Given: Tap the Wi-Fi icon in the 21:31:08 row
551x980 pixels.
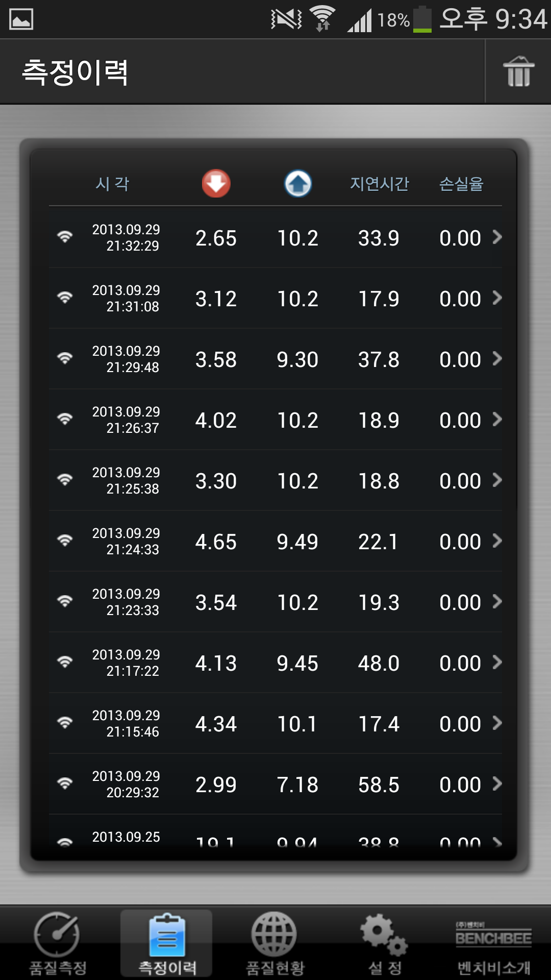Looking at the screenshot, I should (x=65, y=298).
